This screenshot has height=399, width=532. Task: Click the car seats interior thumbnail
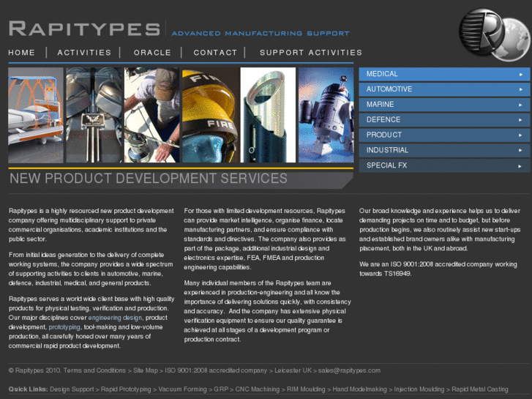pos(94,115)
